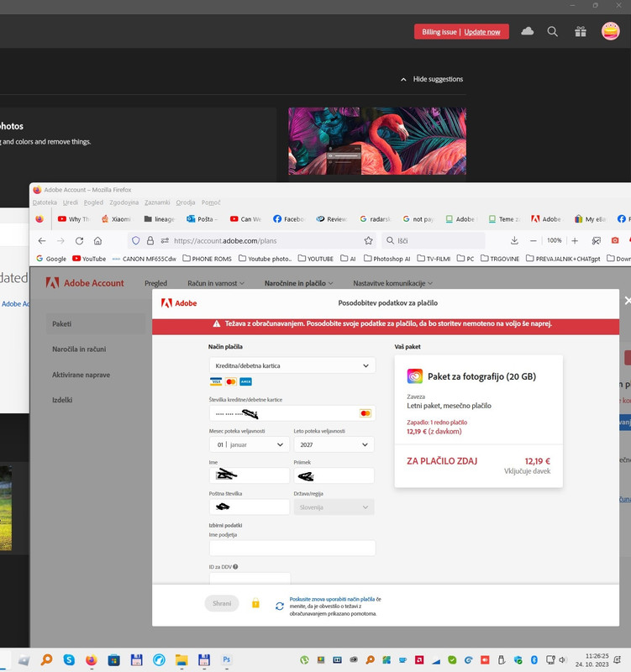The width and height of the screenshot is (631, 672).
Task: Click the Adobe logo in payment dialog
Action: coord(179,303)
